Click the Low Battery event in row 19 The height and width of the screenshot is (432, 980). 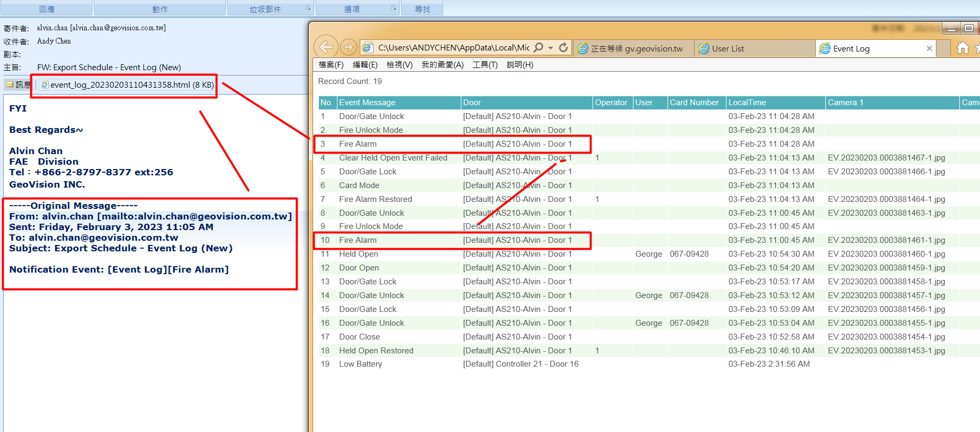[361, 364]
